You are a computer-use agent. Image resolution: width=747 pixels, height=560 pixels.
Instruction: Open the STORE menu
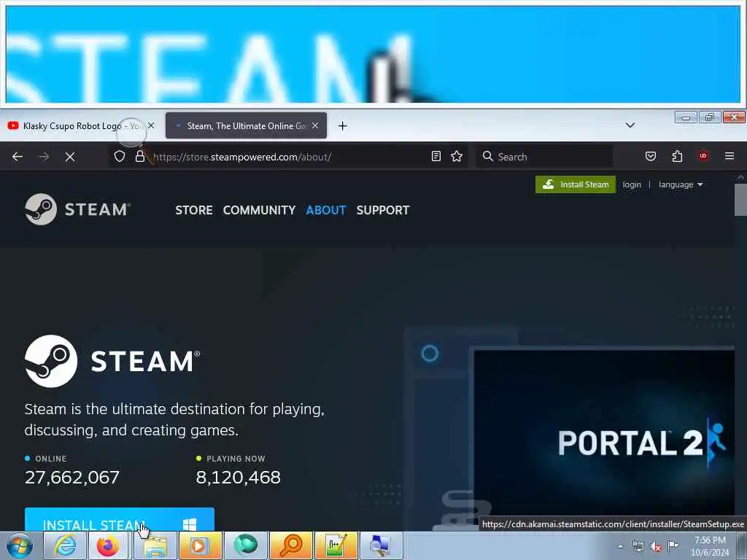pos(194,210)
